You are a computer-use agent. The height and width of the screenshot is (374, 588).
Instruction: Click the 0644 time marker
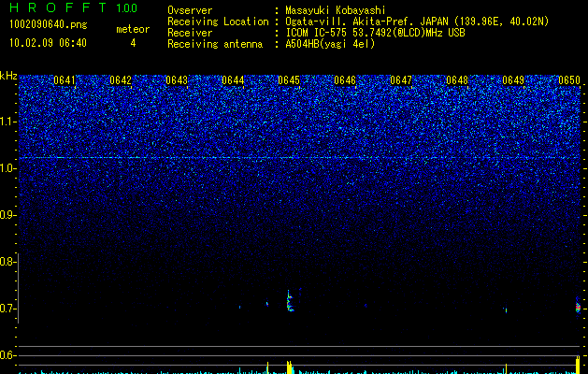coord(233,80)
